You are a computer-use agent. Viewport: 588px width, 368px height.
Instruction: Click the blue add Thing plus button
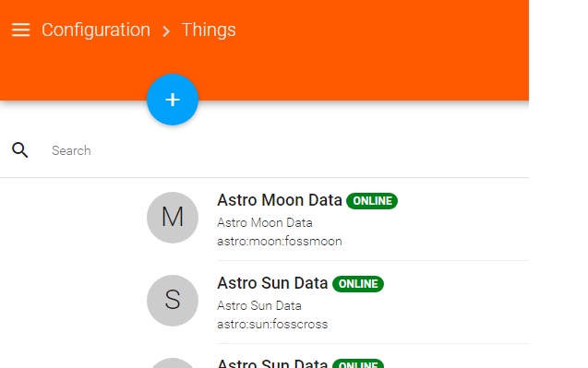coord(173,100)
